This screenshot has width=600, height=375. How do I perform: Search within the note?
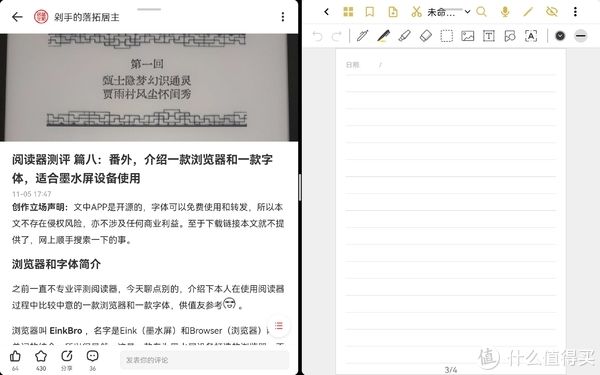[481, 12]
